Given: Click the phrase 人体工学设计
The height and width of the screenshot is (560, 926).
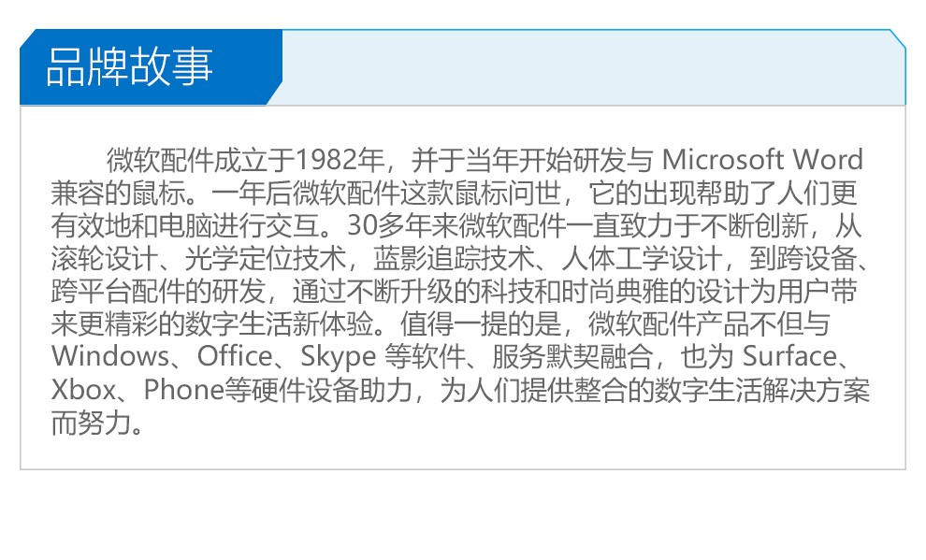Looking at the screenshot, I should click(642, 258).
